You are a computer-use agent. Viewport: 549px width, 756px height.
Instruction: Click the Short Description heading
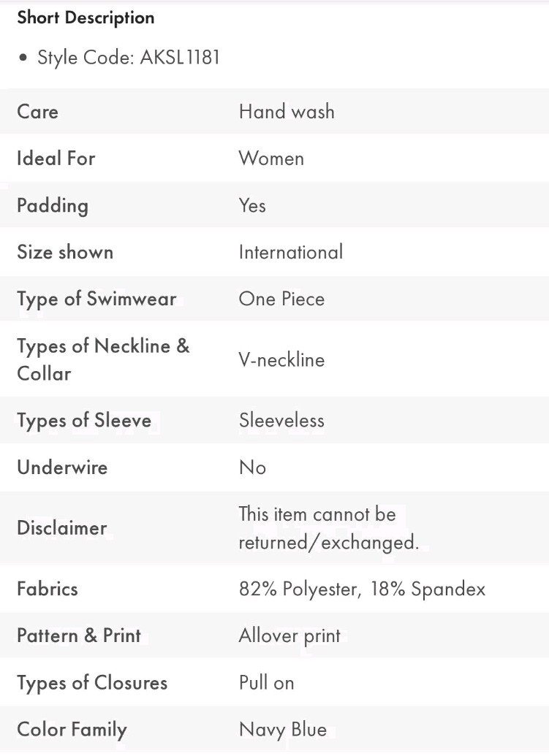pyautogui.click(x=86, y=18)
